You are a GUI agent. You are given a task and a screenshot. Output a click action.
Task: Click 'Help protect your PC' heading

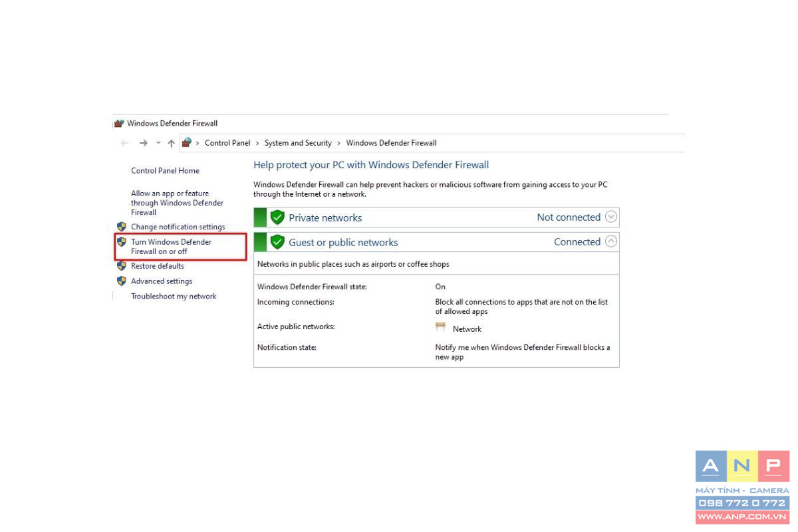click(x=371, y=165)
